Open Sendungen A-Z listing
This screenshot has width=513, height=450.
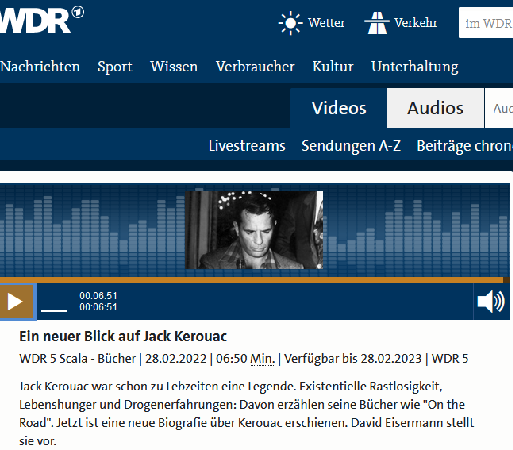pos(351,146)
